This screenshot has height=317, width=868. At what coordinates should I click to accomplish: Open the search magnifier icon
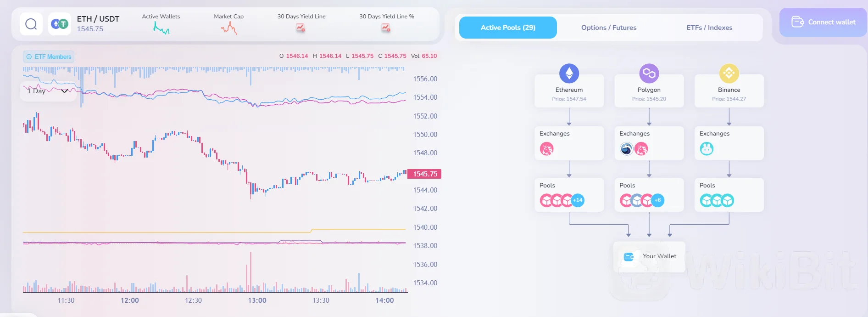tap(31, 23)
